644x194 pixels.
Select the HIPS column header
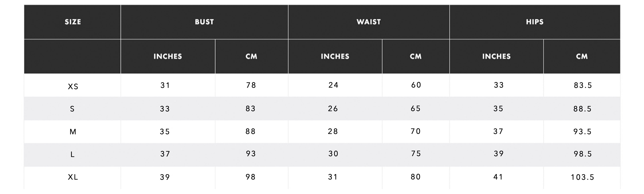click(535, 22)
